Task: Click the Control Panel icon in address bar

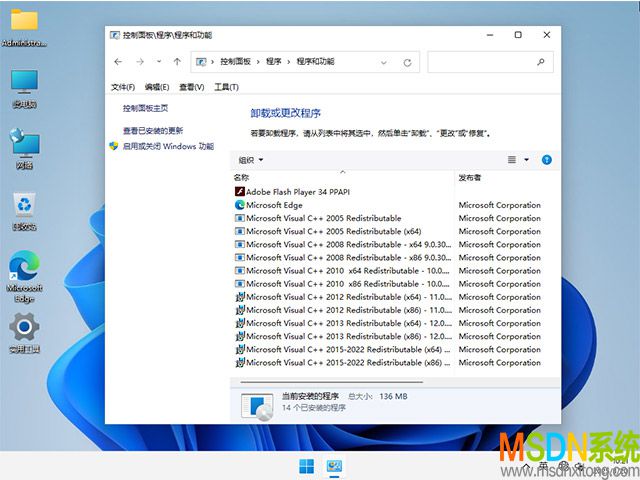Action: click(x=201, y=62)
